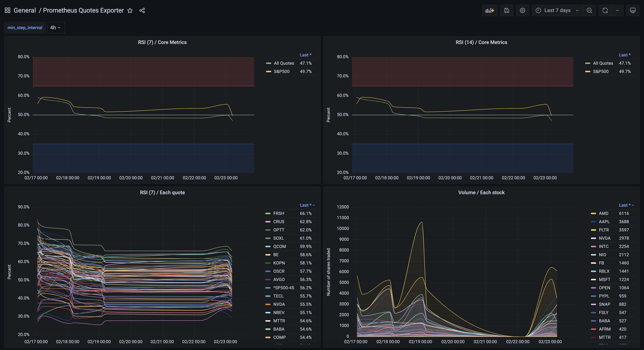Select FB in the Volume legend
Viewport: 644px width, 350px height.
click(601, 263)
